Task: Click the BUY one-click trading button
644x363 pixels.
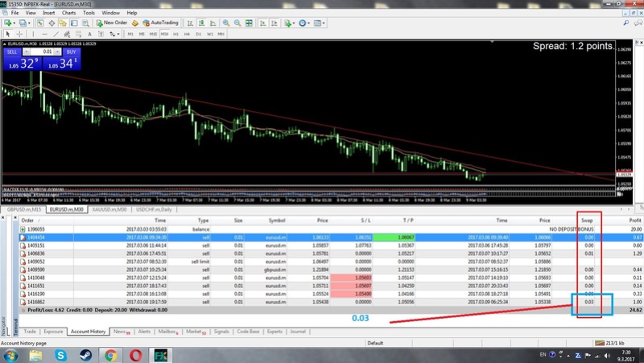Action: click(x=72, y=52)
